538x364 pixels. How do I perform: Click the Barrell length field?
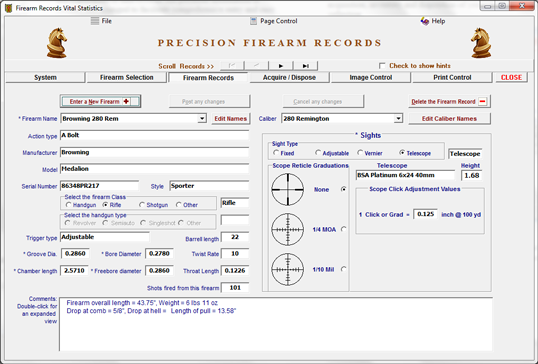tap(235, 237)
